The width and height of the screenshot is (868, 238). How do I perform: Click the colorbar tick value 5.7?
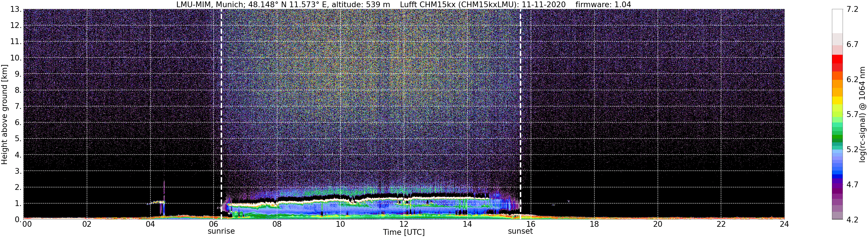(x=852, y=114)
